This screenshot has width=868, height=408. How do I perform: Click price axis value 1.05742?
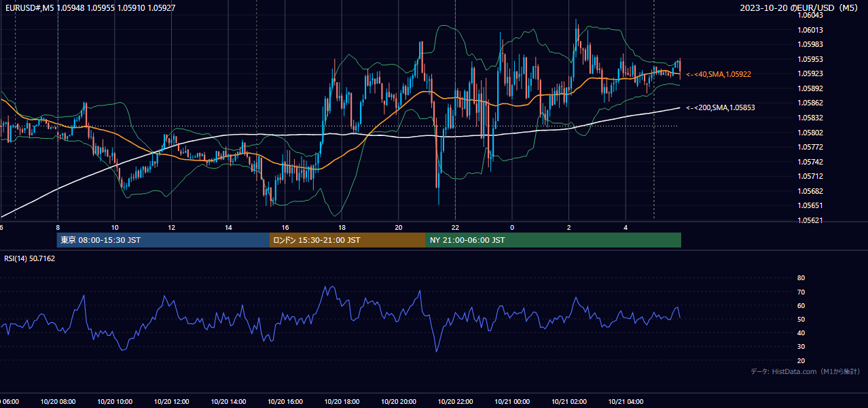pyautogui.click(x=810, y=162)
